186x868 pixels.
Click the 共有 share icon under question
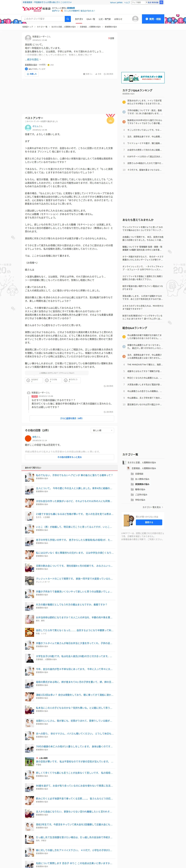click(96, 74)
